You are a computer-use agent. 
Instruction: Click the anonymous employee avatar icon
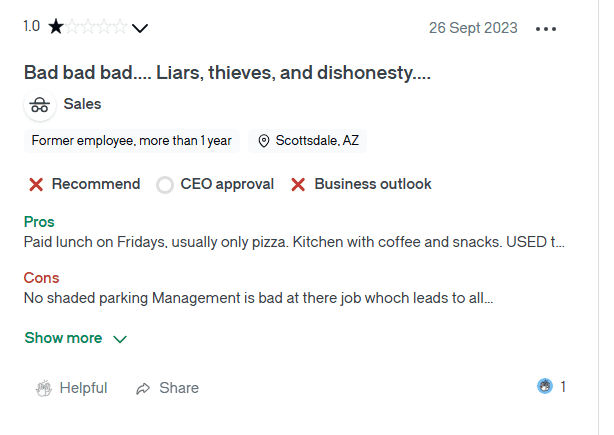[39, 104]
